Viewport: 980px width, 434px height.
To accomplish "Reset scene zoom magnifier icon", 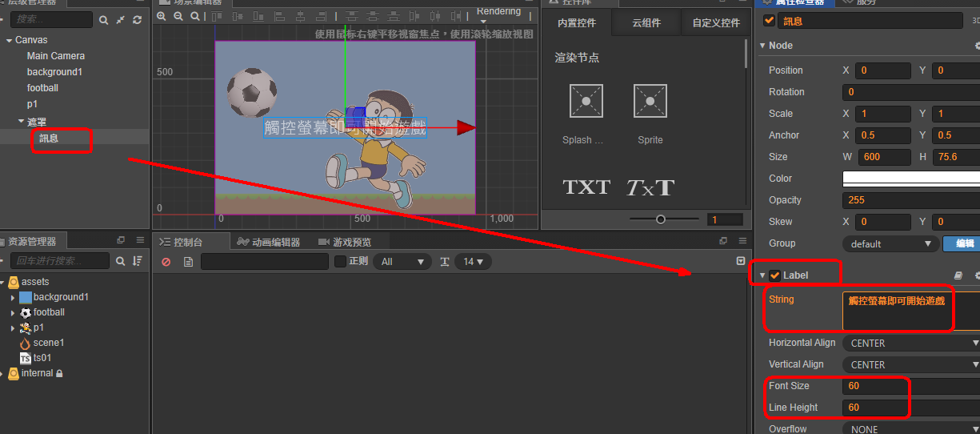I will click(x=195, y=16).
